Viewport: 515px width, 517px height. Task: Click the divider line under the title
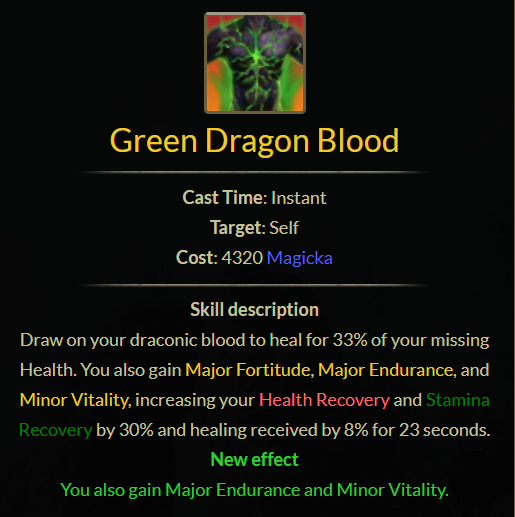click(253, 172)
